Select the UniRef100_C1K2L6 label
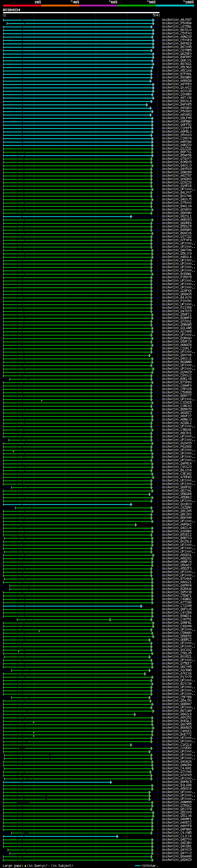Screen dimensions: 197x868 point(177,745)
